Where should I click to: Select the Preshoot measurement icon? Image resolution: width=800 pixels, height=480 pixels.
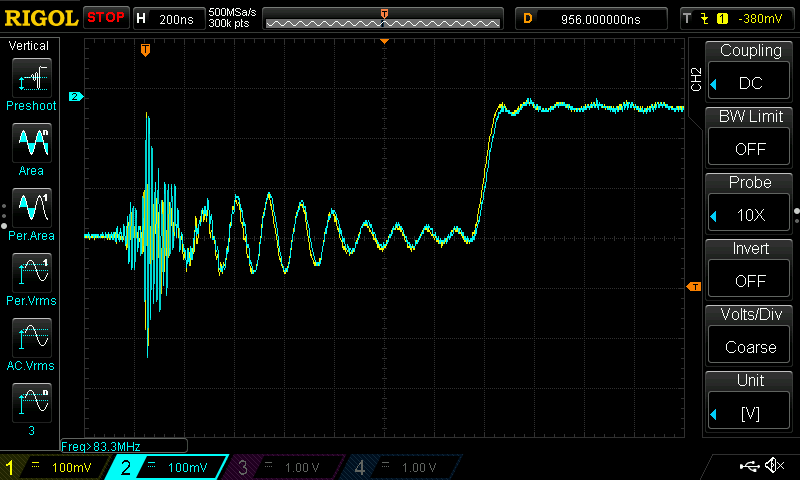[x=30, y=79]
